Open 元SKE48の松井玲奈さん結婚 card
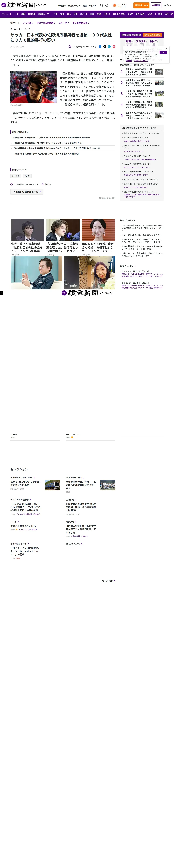The image size is (174, 868). pos(98,237)
